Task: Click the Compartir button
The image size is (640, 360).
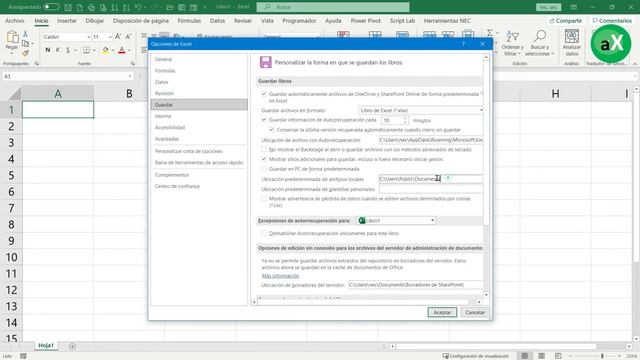Action: click(566, 20)
